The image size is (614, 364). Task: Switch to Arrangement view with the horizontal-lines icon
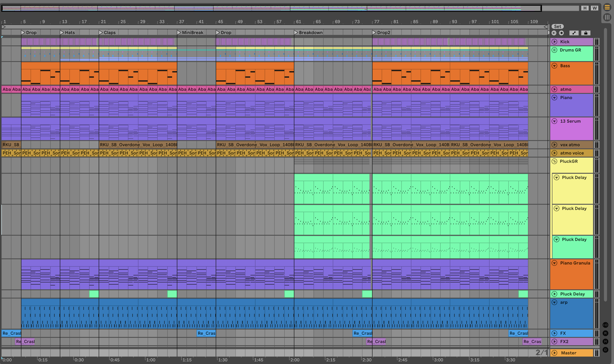[x=607, y=7]
